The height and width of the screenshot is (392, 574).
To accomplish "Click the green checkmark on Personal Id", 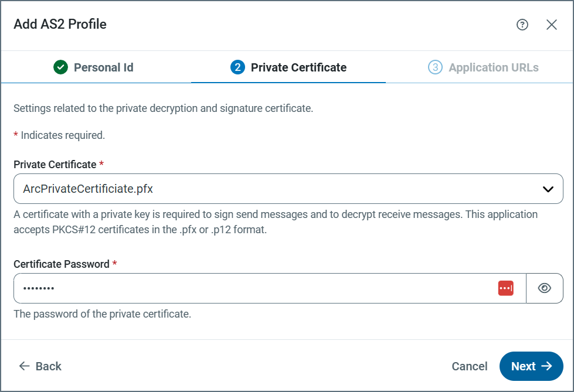I will (x=61, y=67).
